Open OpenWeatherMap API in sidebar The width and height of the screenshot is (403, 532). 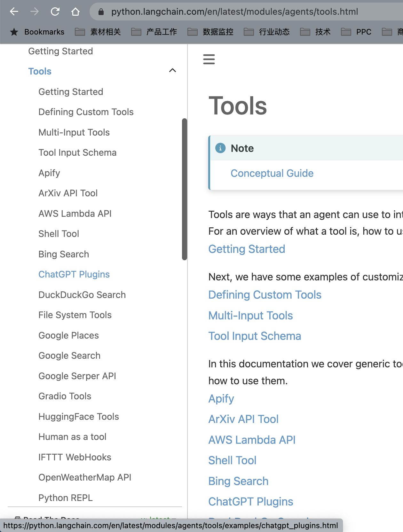[85, 477]
